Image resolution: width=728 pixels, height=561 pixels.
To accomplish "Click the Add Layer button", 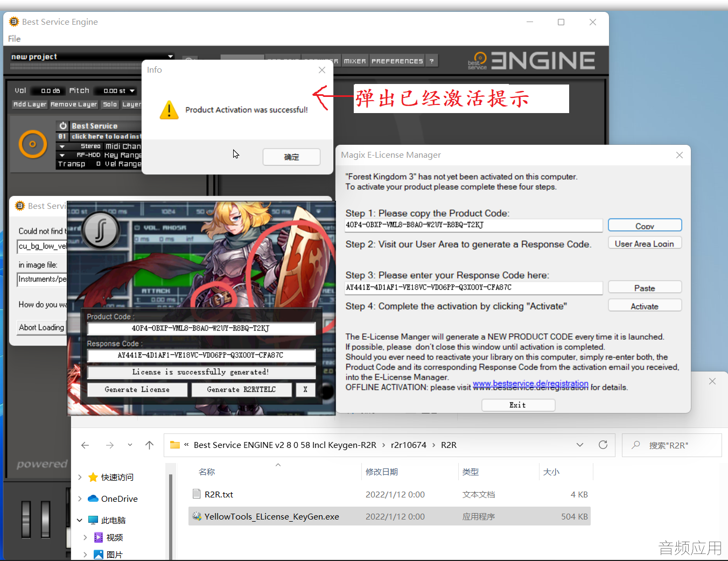I will 30,104.
